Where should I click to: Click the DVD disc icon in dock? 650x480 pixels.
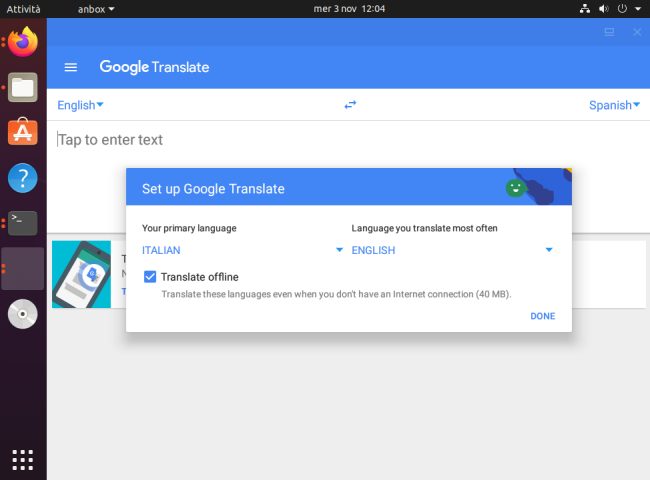coord(23,314)
